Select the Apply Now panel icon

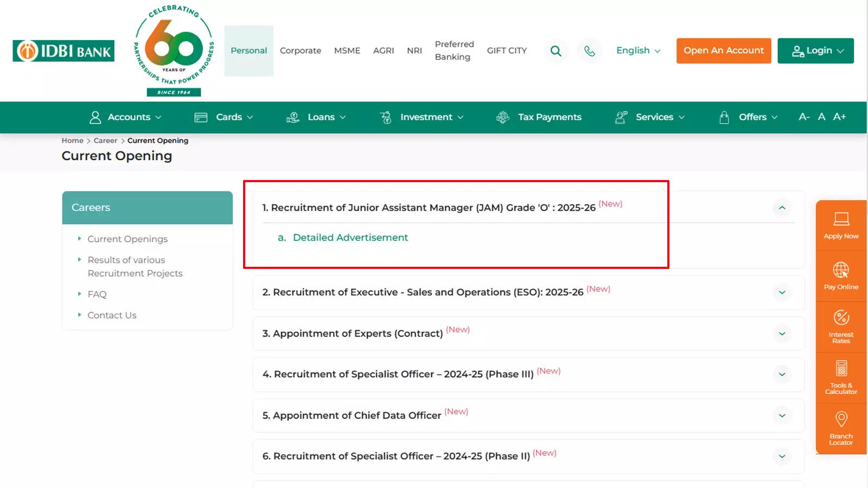tap(840, 224)
